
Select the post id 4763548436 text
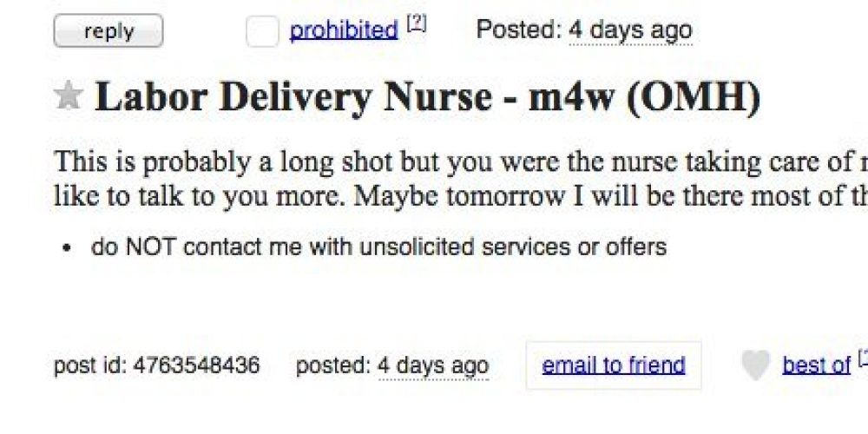[x=156, y=365]
